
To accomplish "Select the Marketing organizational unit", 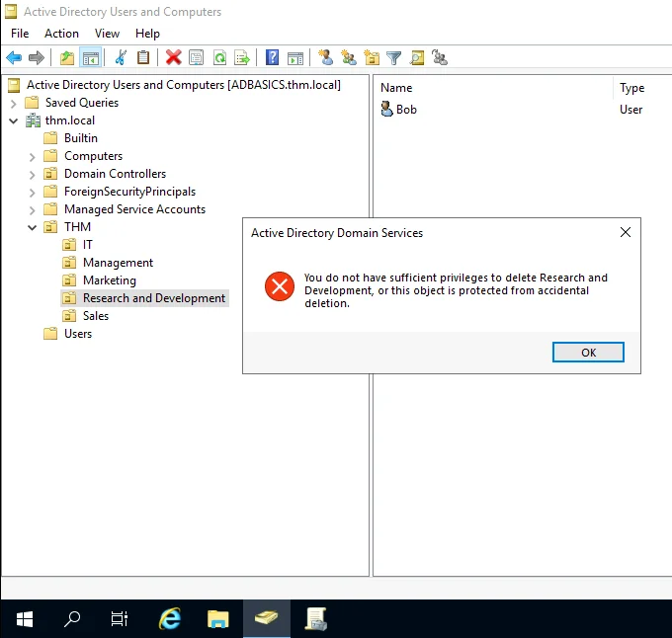I will (x=110, y=280).
